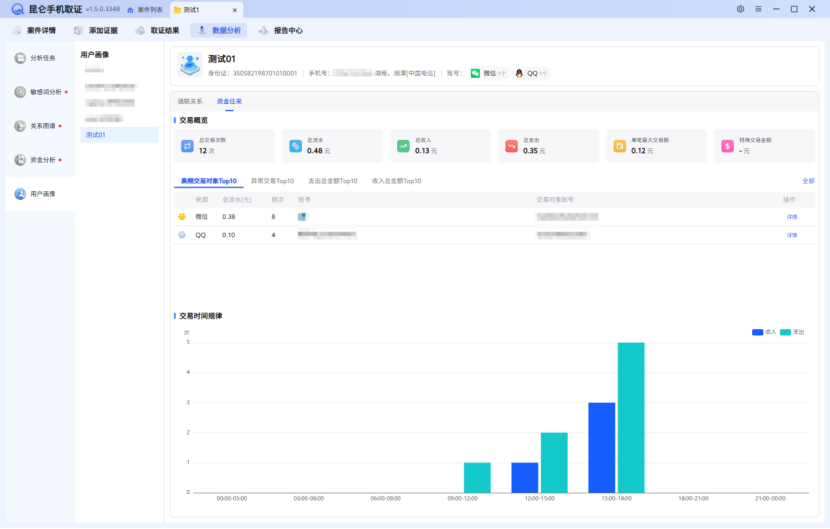Open the hamburger menu in title bar
The width and height of the screenshot is (830, 529).
tap(759, 9)
